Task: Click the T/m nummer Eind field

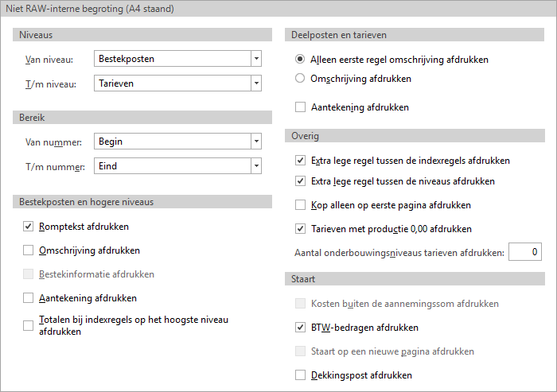Action: pyautogui.click(x=170, y=165)
